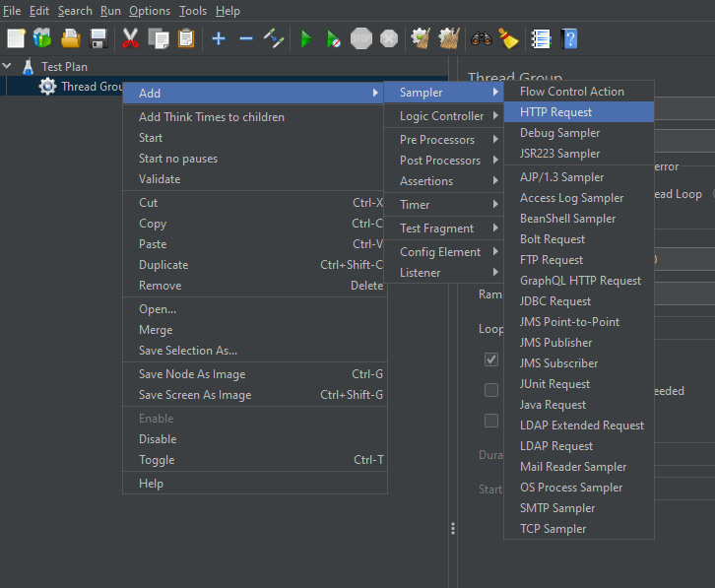Open the Help menu in menu bar
This screenshot has height=588, width=715.
click(x=227, y=11)
